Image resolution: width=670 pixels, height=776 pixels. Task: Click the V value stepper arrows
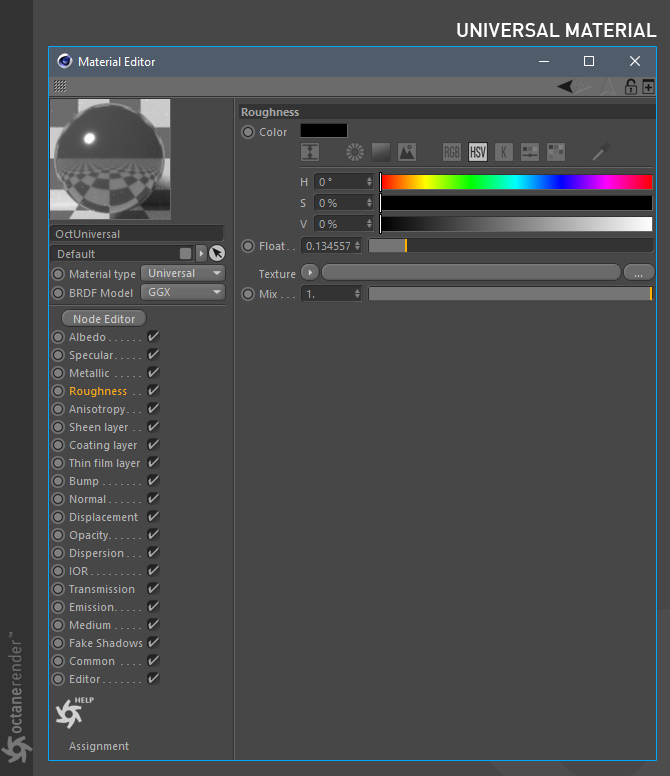(x=369, y=224)
